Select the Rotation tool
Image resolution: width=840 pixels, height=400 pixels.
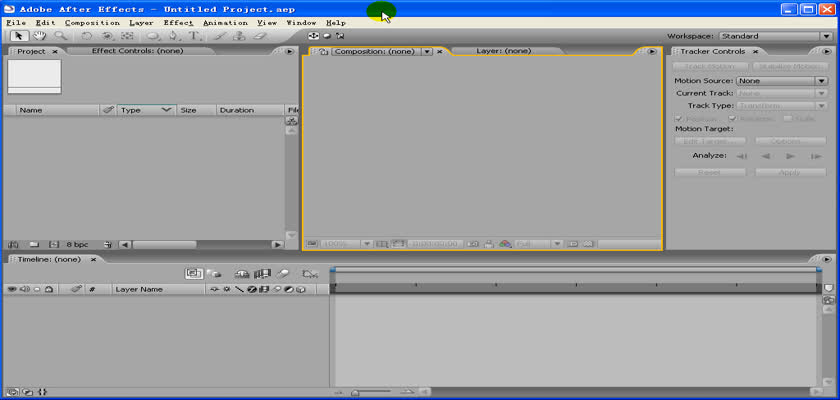pyautogui.click(x=86, y=36)
